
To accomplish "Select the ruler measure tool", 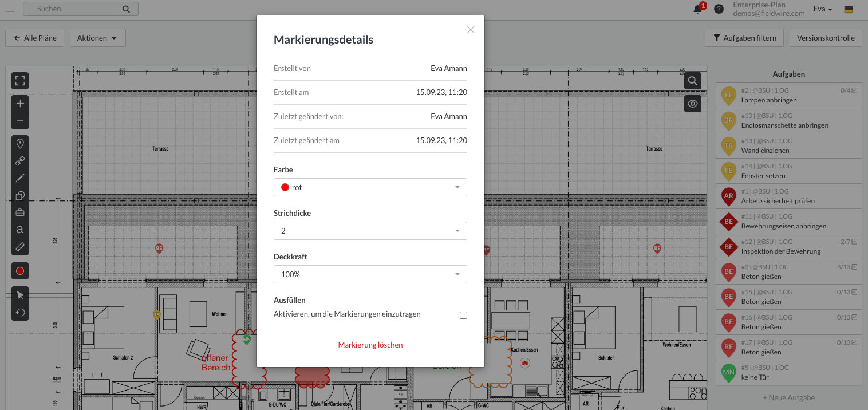I will pyautogui.click(x=20, y=247).
